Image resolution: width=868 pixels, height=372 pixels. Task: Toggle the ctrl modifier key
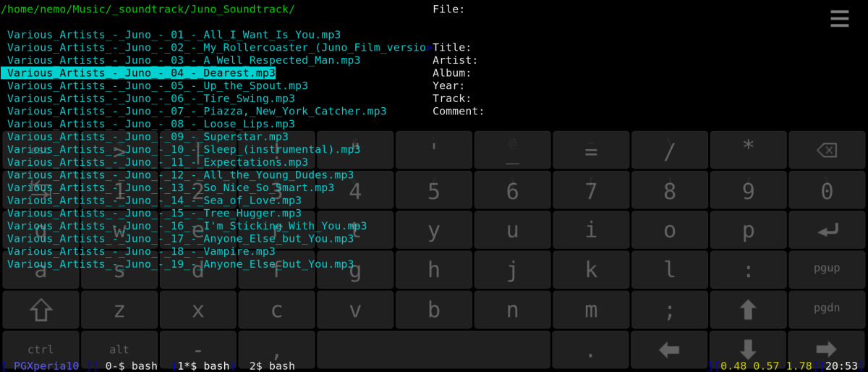[41, 349]
